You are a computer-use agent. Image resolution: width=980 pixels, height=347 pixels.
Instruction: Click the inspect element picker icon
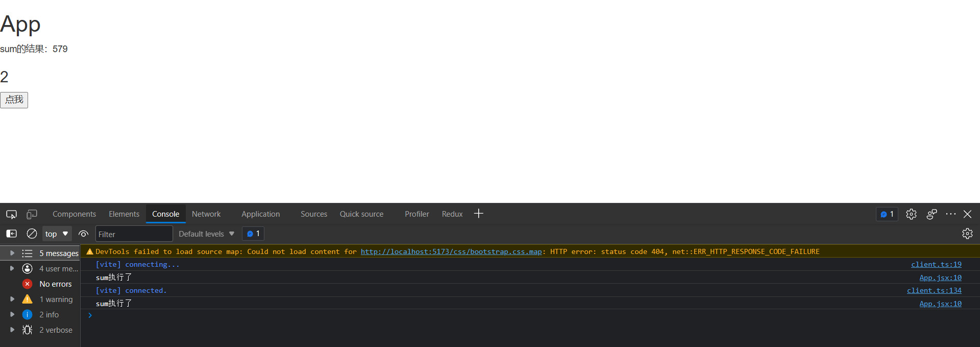[x=11, y=214]
